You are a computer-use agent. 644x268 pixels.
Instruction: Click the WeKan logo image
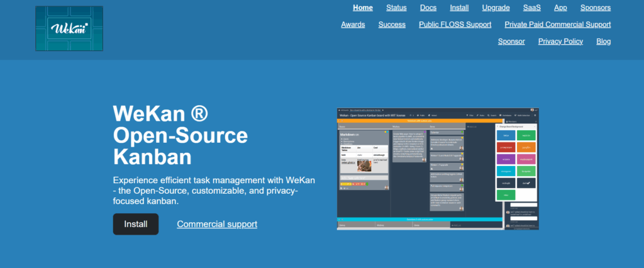[69, 29]
